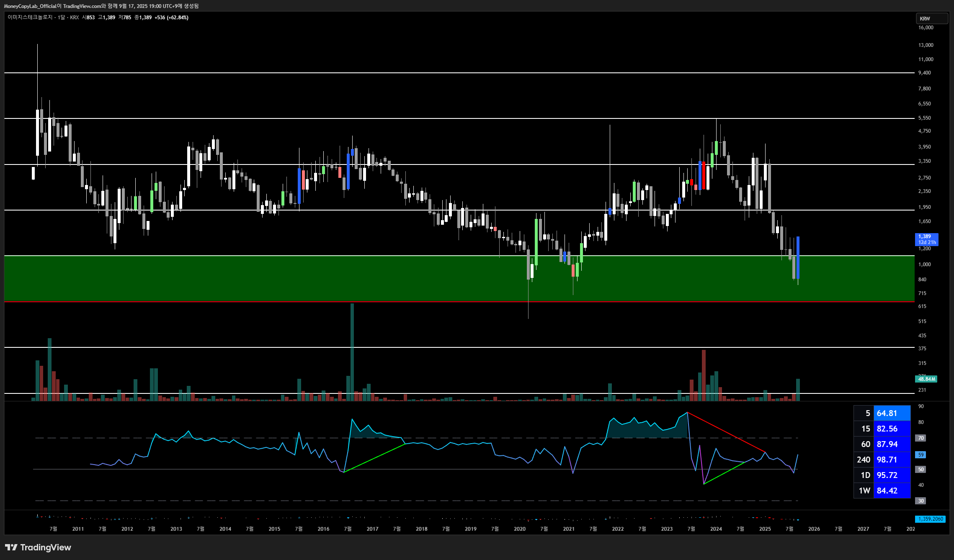Click the 2011 year label on time axis
Screen dimensions: 954x560
point(78,529)
